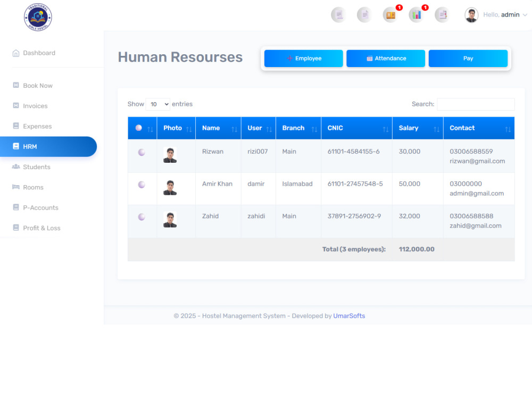Click Rizwan's photo thumbnail

[x=170, y=155]
